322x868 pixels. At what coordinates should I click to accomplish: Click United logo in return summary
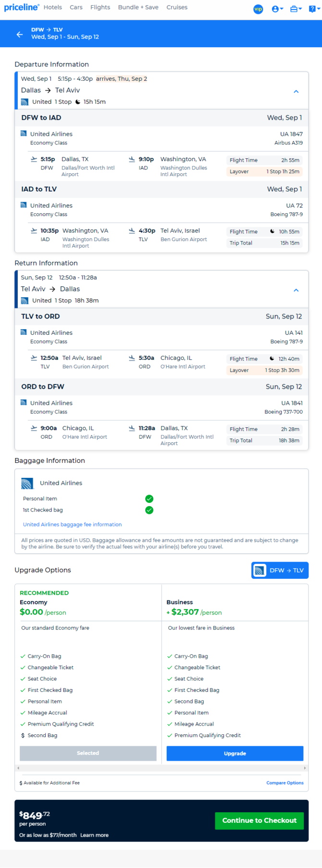click(x=25, y=301)
